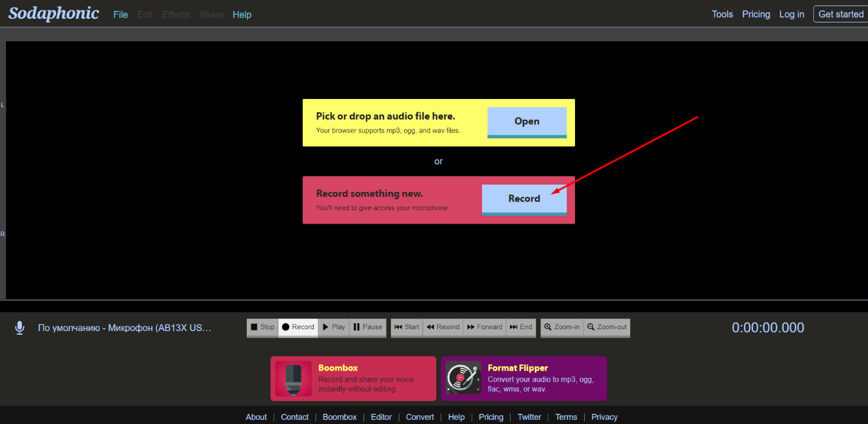Jump to End of the track

coord(521,327)
